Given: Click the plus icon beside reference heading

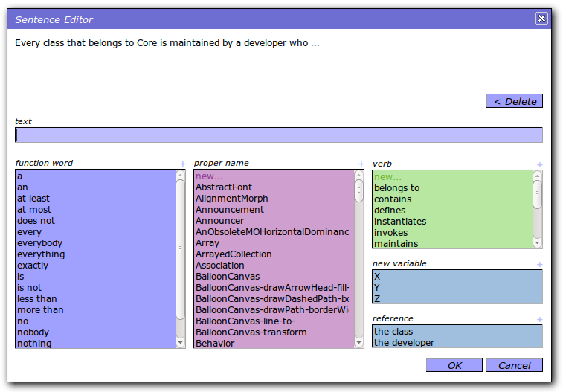Looking at the screenshot, I should tap(539, 320).
